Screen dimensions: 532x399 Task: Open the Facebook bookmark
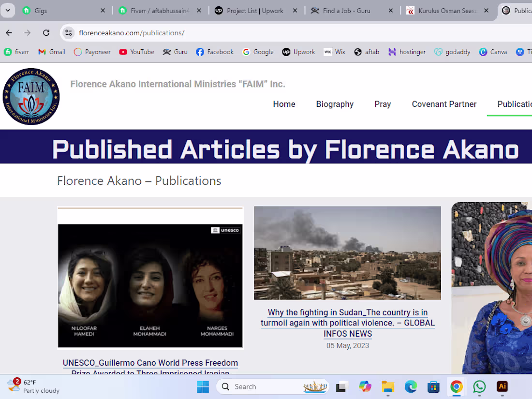click(215, 52)
